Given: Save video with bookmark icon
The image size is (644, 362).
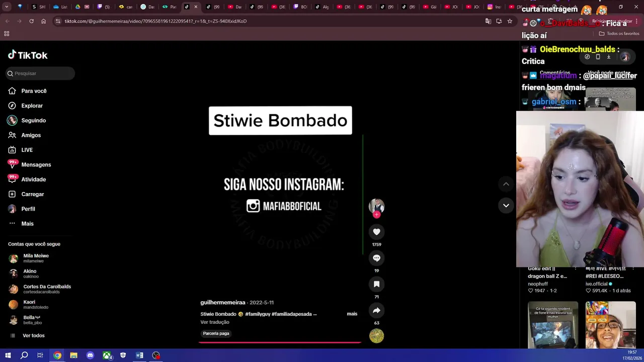Looking at the screenshot, I should [x=376, y=284].
